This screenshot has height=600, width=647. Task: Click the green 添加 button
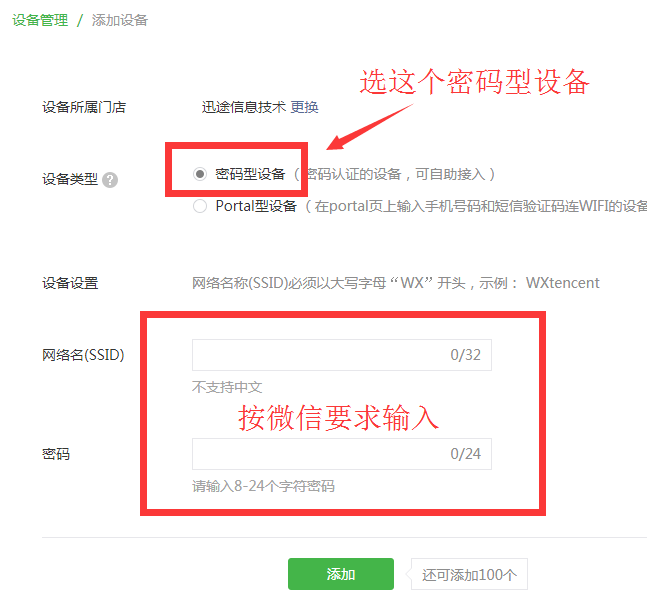point(341,574)
